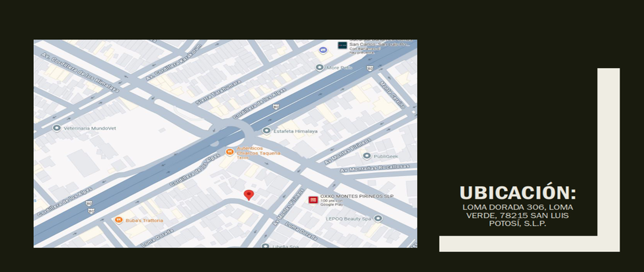Click the UBICACIÓN heading

[518, 193]
